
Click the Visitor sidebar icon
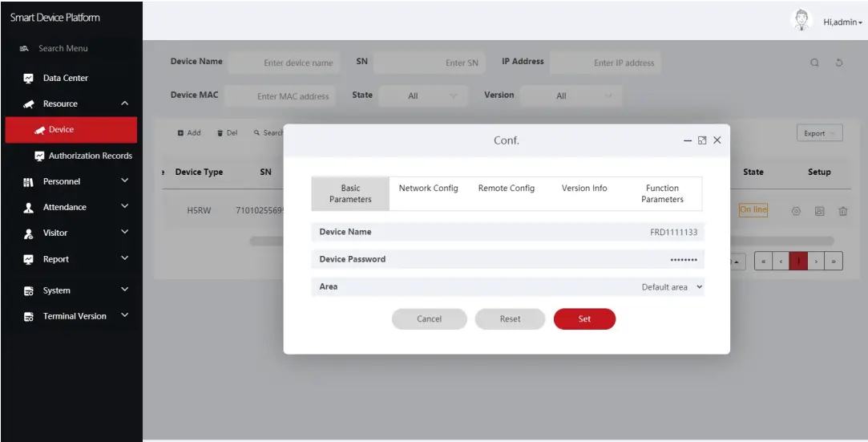29,233
